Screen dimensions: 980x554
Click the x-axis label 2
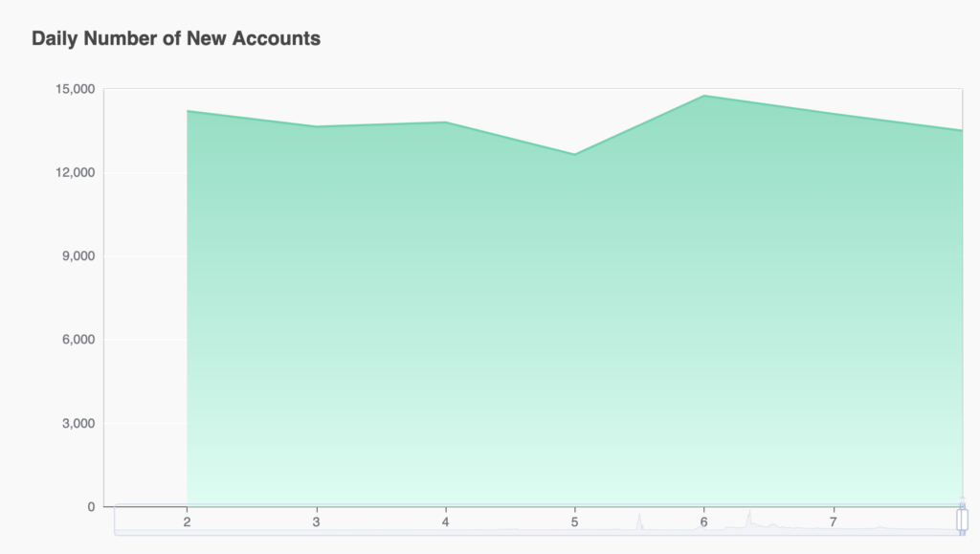coord(187,522)
